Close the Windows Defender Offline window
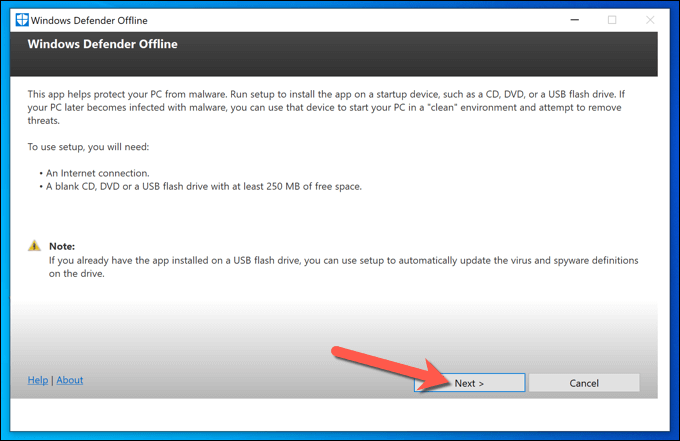This screenshot has width=680, height=441. coord(650,20)
